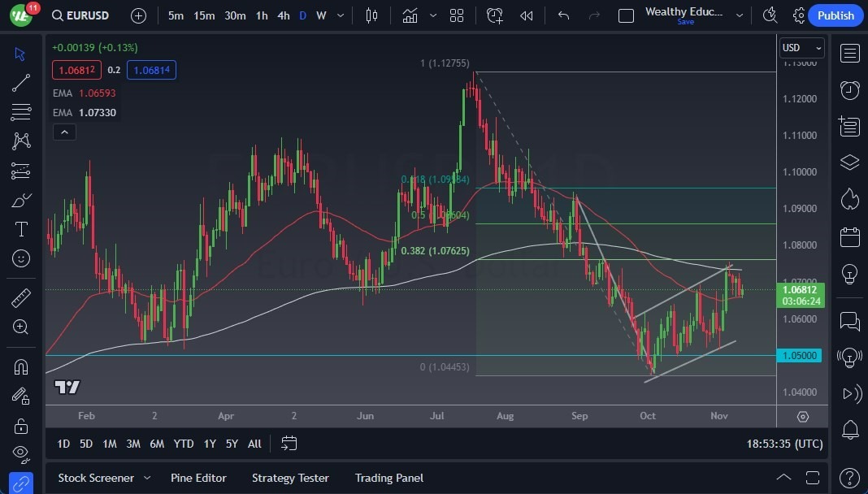Select the XABCD Pattern tool

(20, 141)
